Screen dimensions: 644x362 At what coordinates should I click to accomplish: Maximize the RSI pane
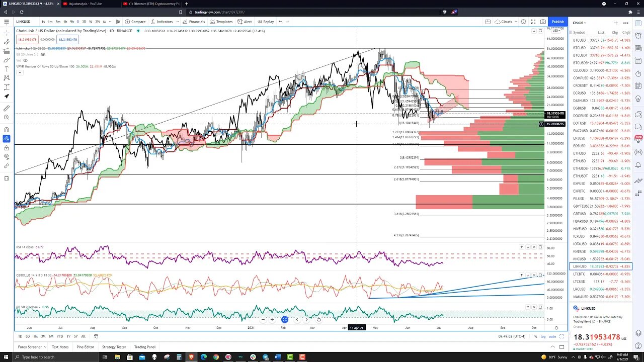click(x=540, y=247)
